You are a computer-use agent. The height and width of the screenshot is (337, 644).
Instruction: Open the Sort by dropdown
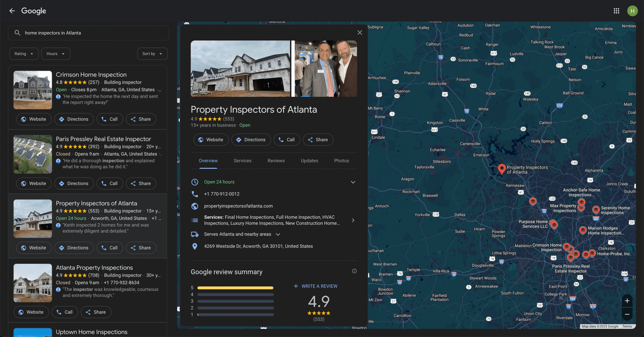pos(152,54)
